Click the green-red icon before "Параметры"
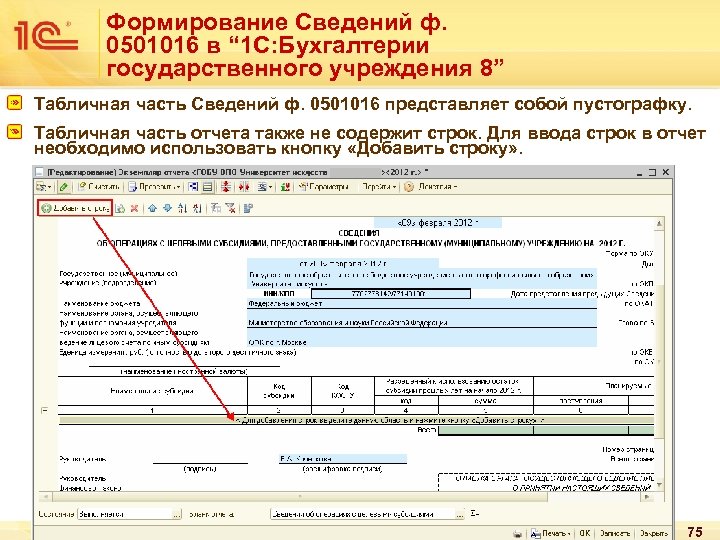This screenshot has width=720, height=540. click(285, 187)
